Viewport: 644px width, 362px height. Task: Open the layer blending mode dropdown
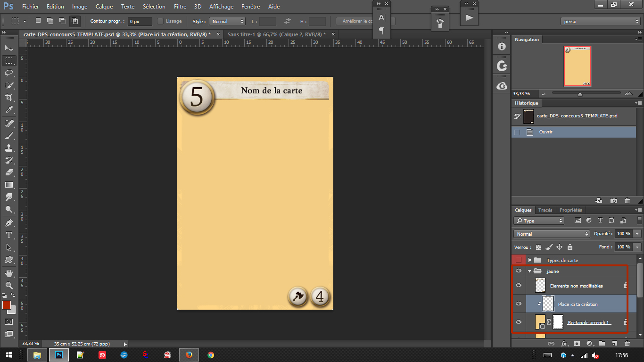551,234
